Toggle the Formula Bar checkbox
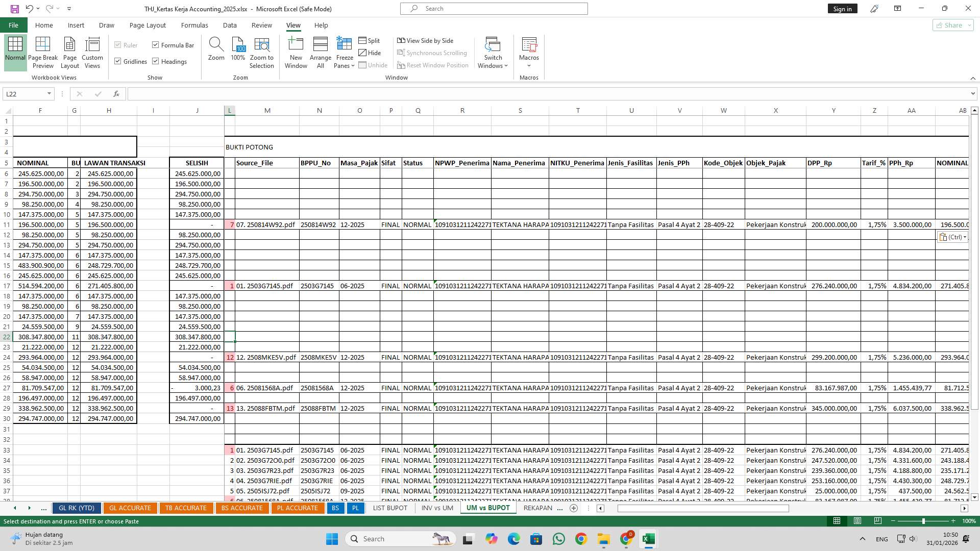The width and height of the screenshot is (980, 551). pyautogui.click(x=156, y=45)
